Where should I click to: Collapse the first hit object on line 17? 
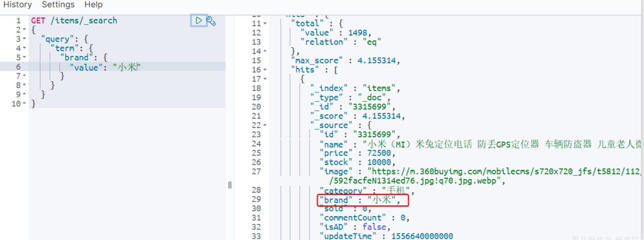click(x=265, y=79)
